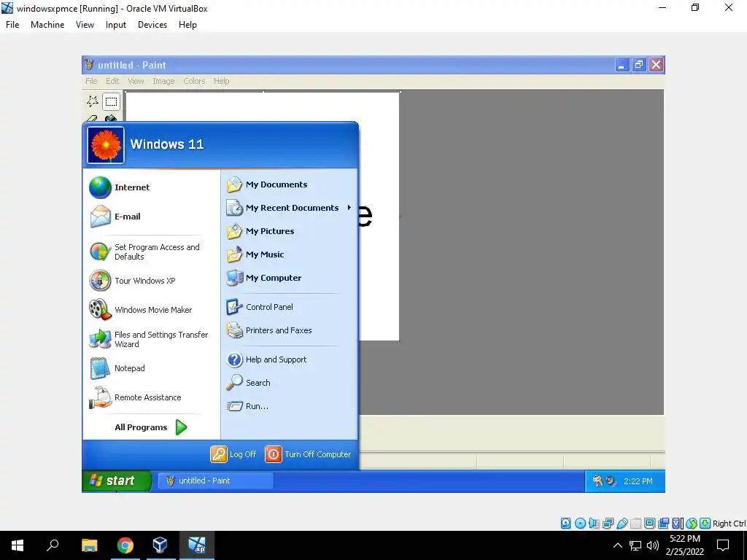Click VirtualBox USB status icon

coord(622,524)
